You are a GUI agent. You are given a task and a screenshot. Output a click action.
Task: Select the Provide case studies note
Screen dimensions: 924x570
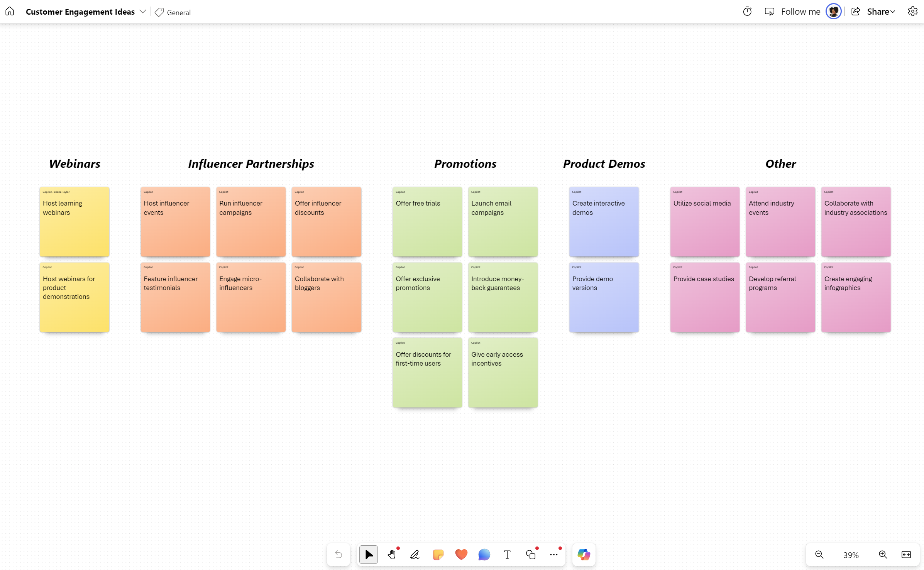click(x=705, y=297)
